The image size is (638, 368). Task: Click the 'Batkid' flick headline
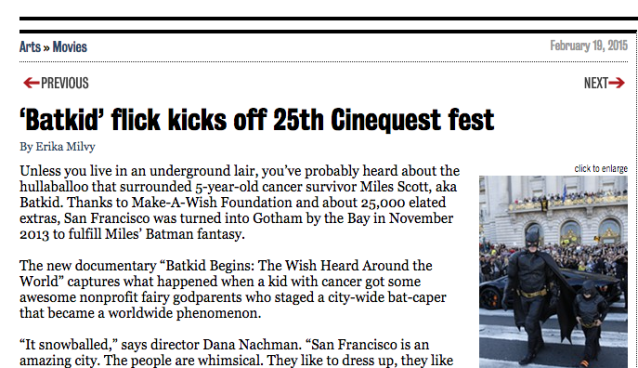pos(257,120)
